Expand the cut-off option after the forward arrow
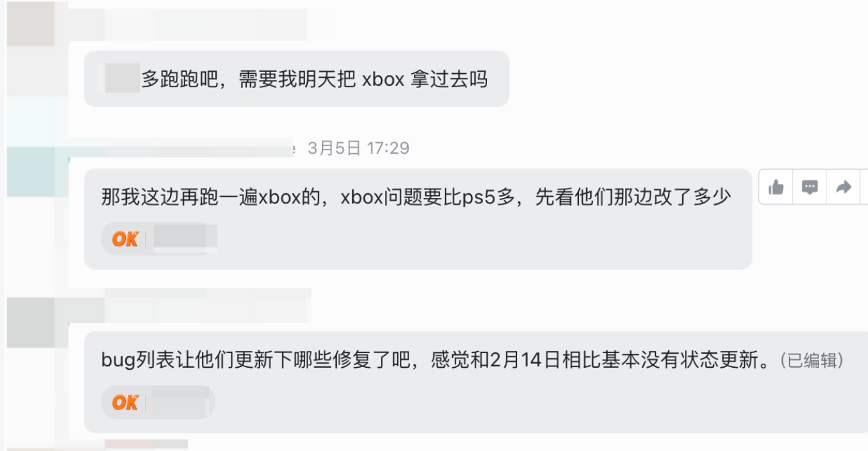This screenshot has height=451, width=868. coord(864,187)
